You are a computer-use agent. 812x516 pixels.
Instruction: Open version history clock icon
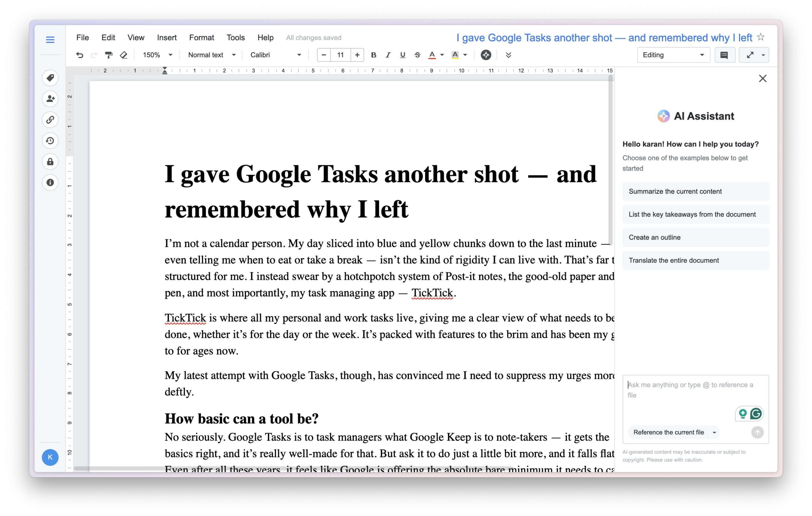(50, 140)
